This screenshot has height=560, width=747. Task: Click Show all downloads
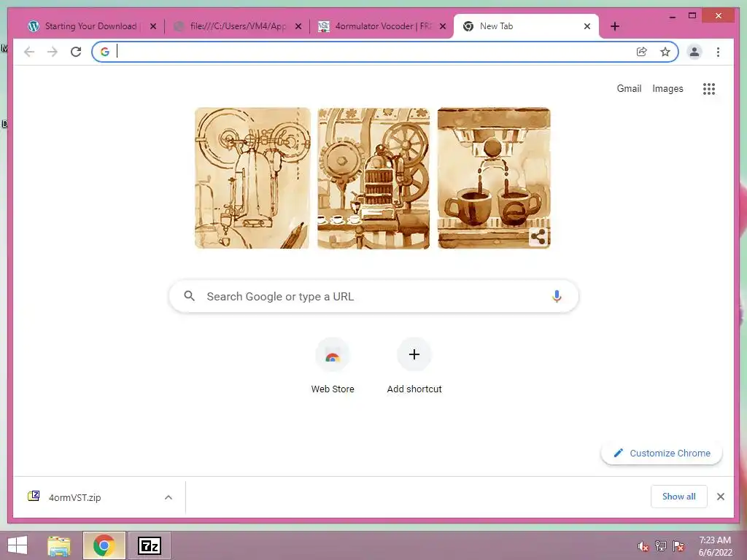point(679,497)
